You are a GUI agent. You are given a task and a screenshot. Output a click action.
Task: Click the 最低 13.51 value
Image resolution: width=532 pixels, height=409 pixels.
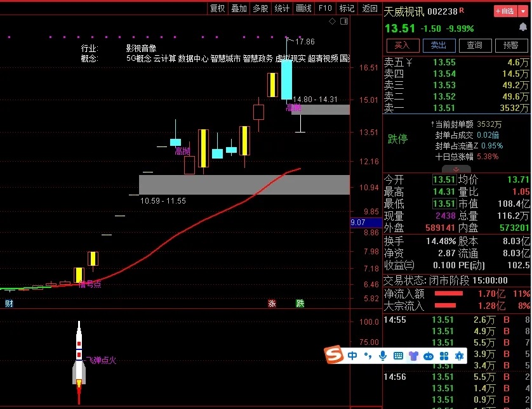click(444, 204)
